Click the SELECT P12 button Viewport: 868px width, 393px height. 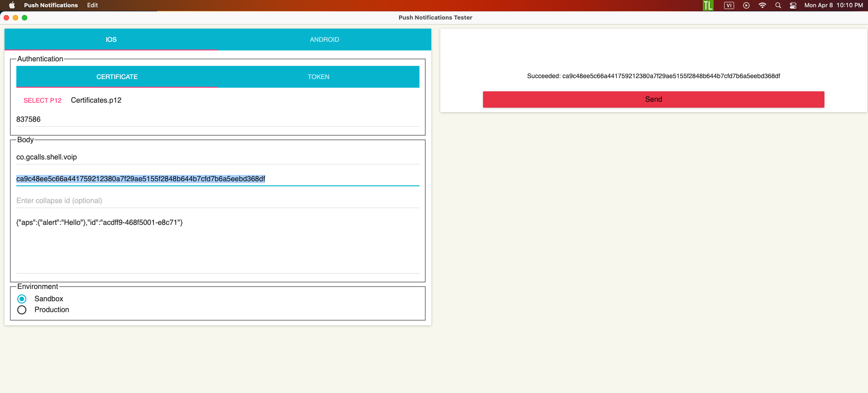[x=42, y=100]
